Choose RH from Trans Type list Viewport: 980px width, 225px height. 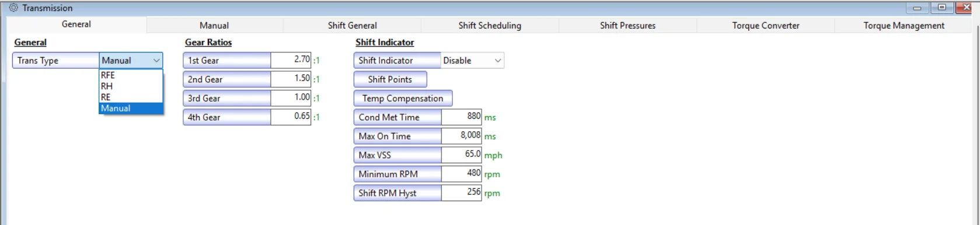click(x=131, y=86)
